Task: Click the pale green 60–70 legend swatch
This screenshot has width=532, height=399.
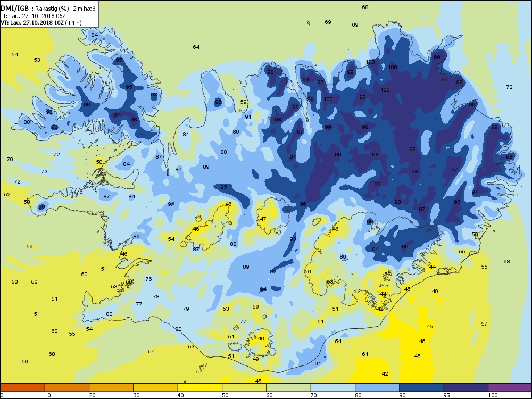Action: tap(289, 387)
